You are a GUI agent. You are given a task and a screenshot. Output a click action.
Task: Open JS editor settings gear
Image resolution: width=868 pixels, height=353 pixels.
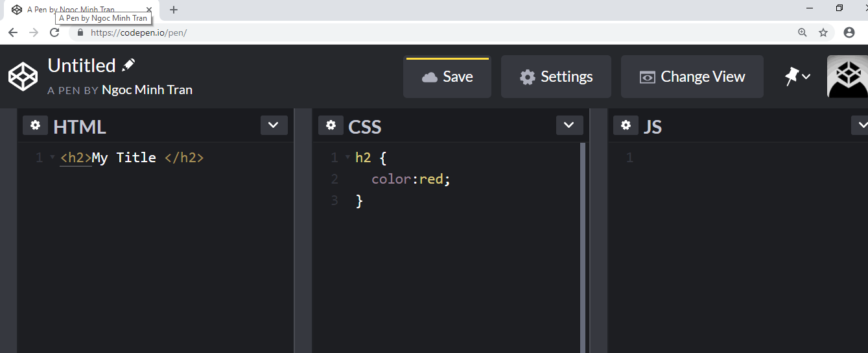pyautogui.click(x=626, y=125)
